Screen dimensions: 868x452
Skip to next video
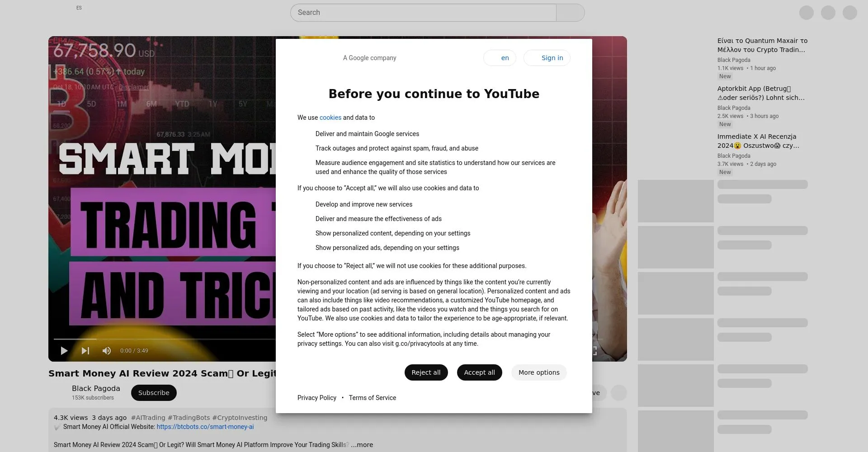click(x=85, y=351)
